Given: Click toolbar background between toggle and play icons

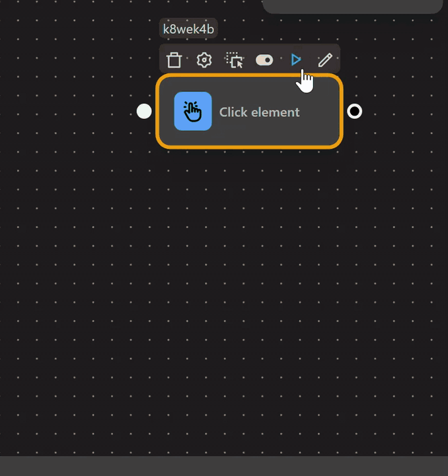Looking at the screenshot, I should pos(280,60).
